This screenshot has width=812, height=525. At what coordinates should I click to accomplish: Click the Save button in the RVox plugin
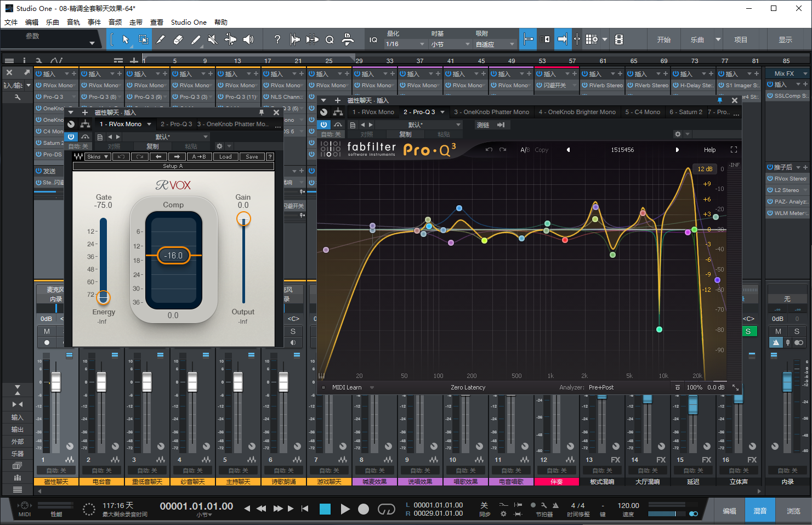252,156
